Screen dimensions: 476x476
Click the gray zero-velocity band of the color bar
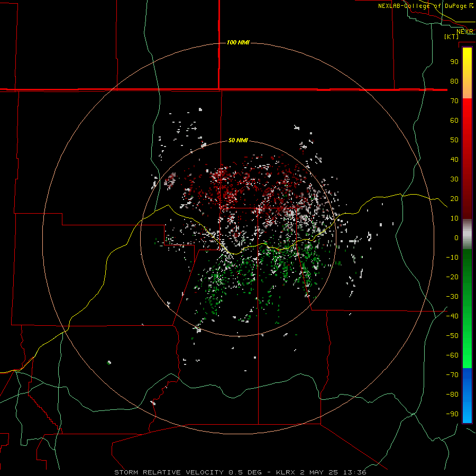coord(467,234)
